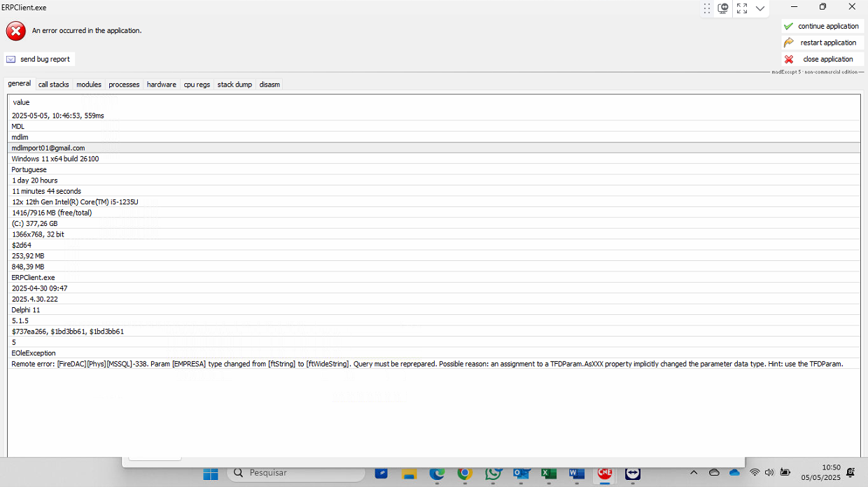Switch to the call stacks tab
The width and height of the screenshot is (868, 487).
(x=54, y=85)
